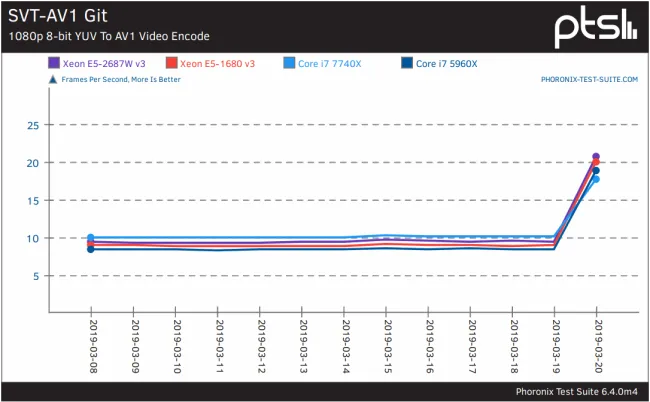
Task: Click the purple Xeon E5-2687W v3 legend swatch
Action: [54, 63]
